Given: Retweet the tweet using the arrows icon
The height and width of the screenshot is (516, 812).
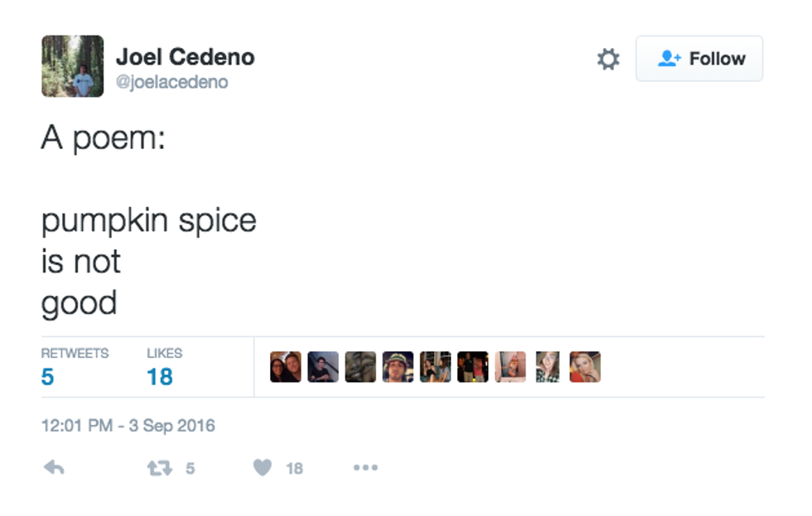Looking at the screenshot, I should (157, 468).
